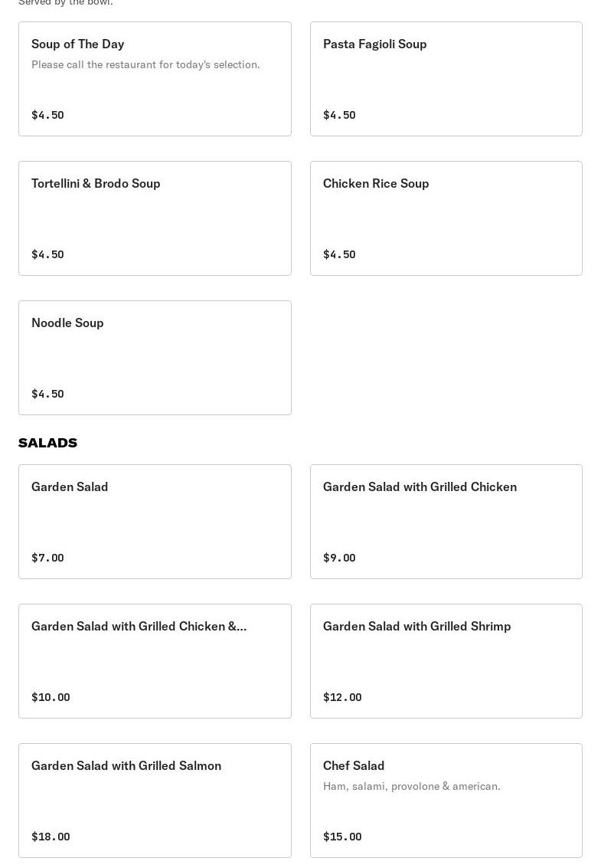
Task: Click the Chicken Rice Soup card
Action: [446, 218]
